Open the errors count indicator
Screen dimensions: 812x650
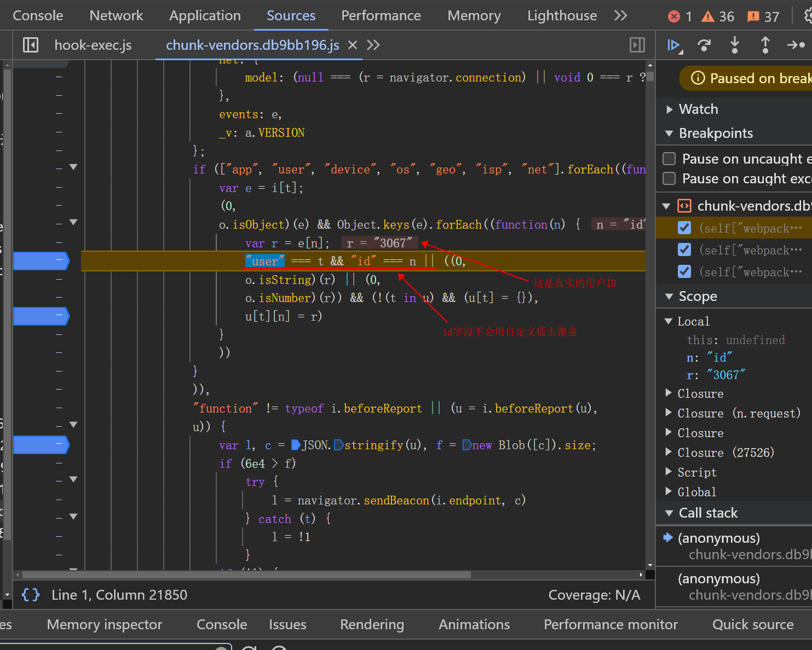click(680, 16)
